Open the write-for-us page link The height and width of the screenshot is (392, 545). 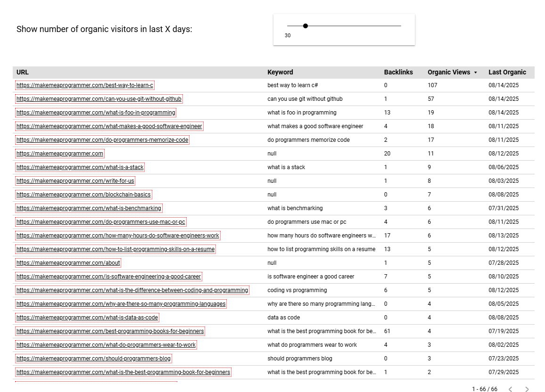[x=75, y=181]
